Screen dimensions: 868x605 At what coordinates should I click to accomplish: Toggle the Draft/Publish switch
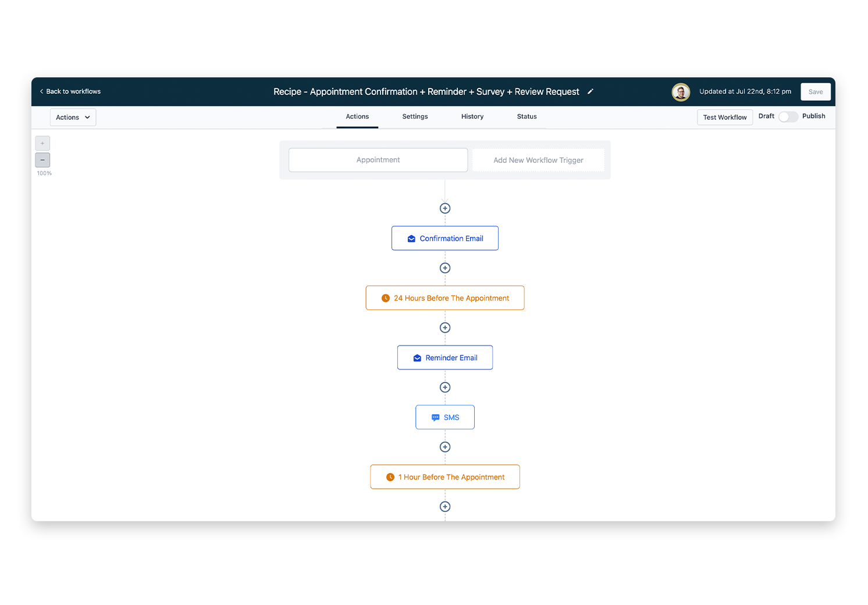788,117
